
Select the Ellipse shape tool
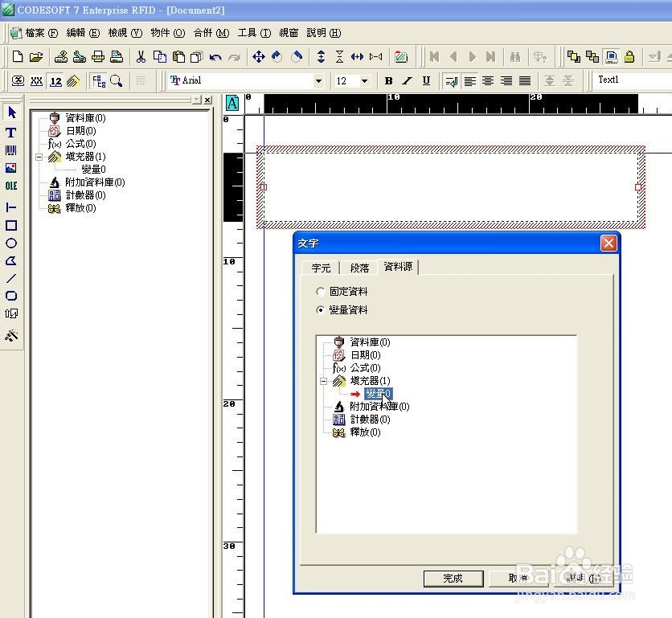click(x=11, y=243)
